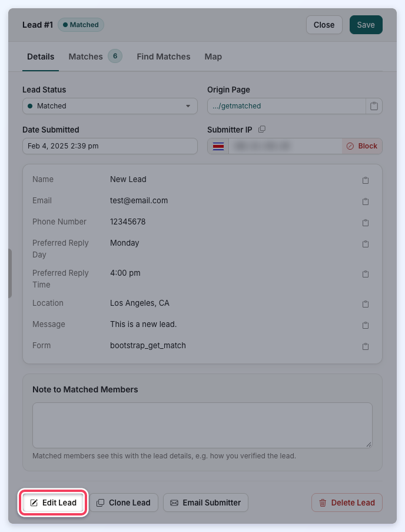This screenshot has width=405, height=532.
Task: Click the left edge scroll handle
Action: point(10,273)
